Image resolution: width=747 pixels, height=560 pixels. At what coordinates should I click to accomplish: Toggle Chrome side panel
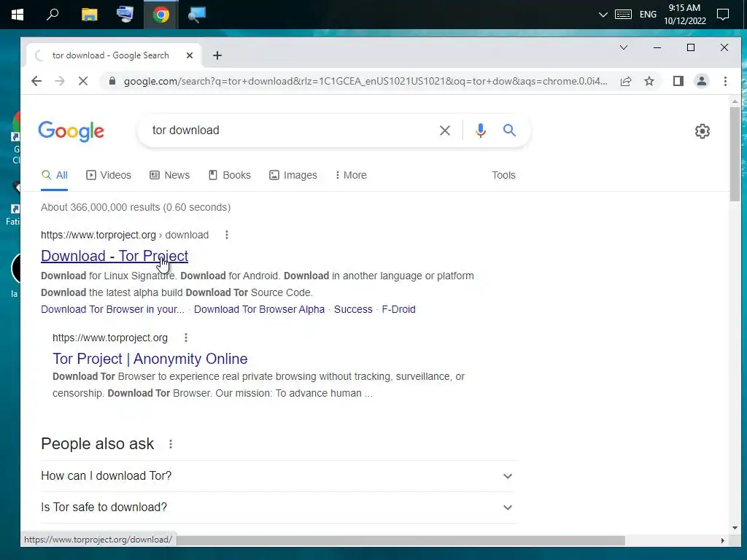click(x=678, y=82)
